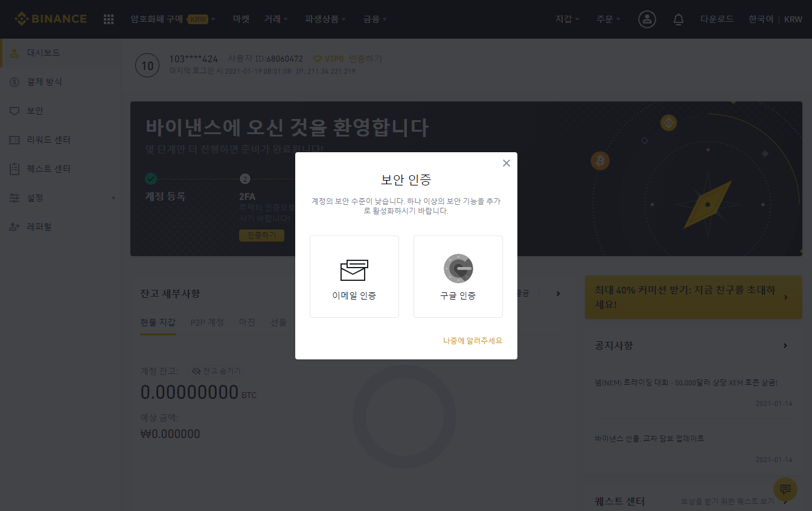Expand the 설정 sidebar arrow
Image resolution: width=812 pixels, height=511 pixels.
(x=113, y=198)
